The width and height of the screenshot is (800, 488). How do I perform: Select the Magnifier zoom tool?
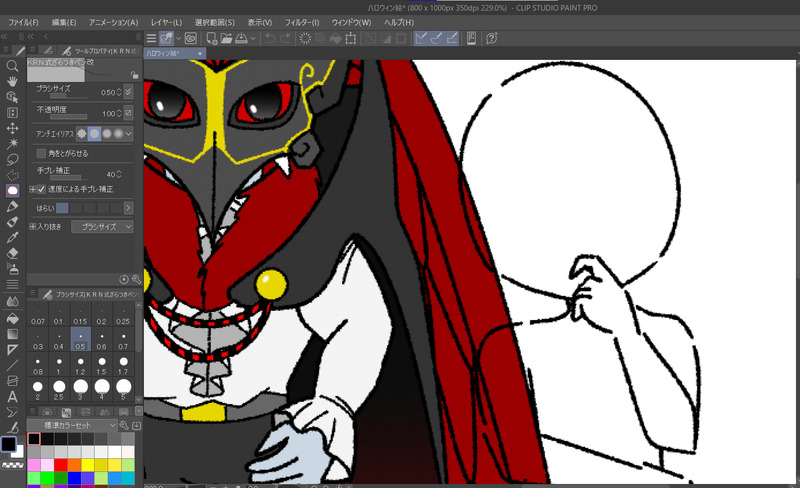click(x=12, y=66)
